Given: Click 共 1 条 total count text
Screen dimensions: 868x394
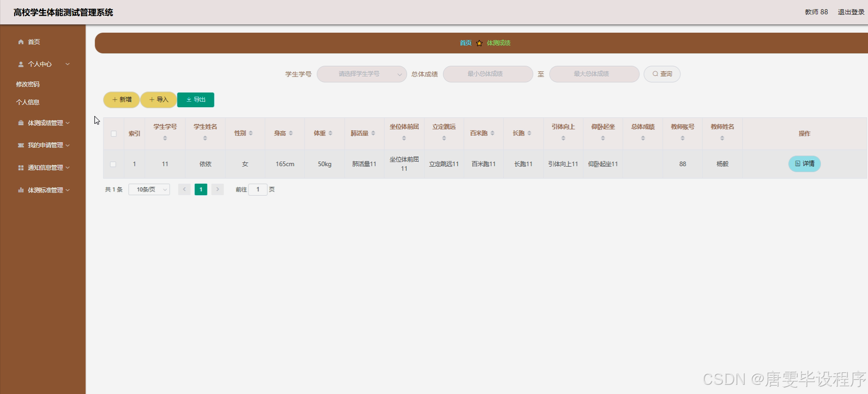Looking at the screenshot, I should 114,190.
